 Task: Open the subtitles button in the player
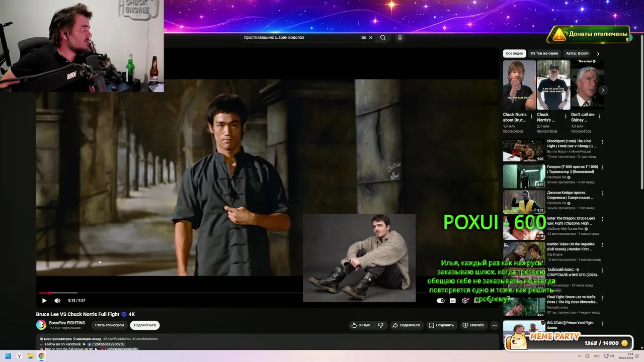pos(453,301)
